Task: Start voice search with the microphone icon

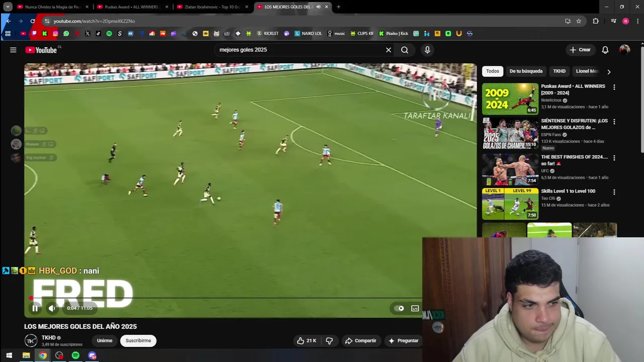Action: tap(427, 50)
